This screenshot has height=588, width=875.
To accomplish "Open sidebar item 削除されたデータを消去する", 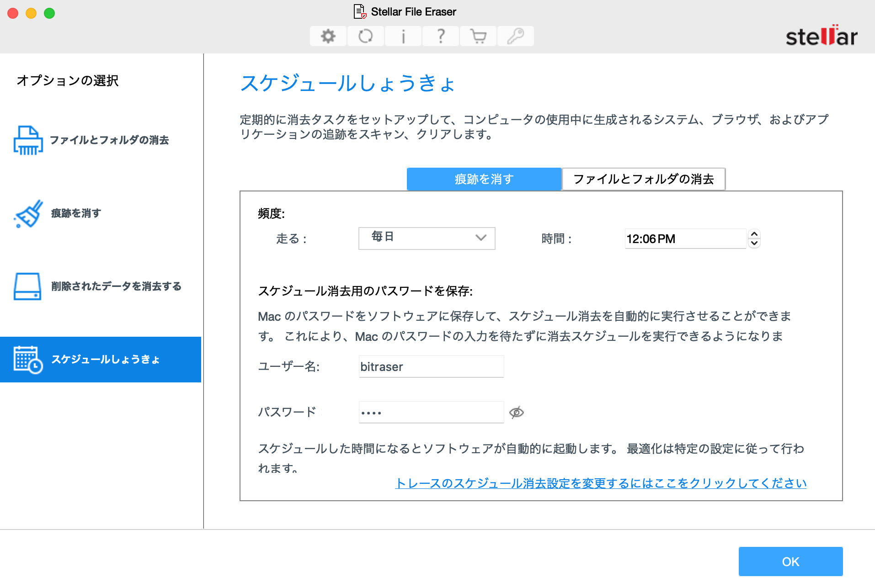I will [101, 286].
